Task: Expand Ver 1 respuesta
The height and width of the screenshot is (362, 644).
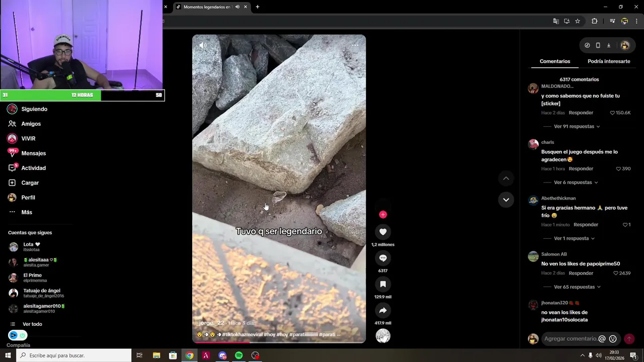Action: click(x=574, y=238)
